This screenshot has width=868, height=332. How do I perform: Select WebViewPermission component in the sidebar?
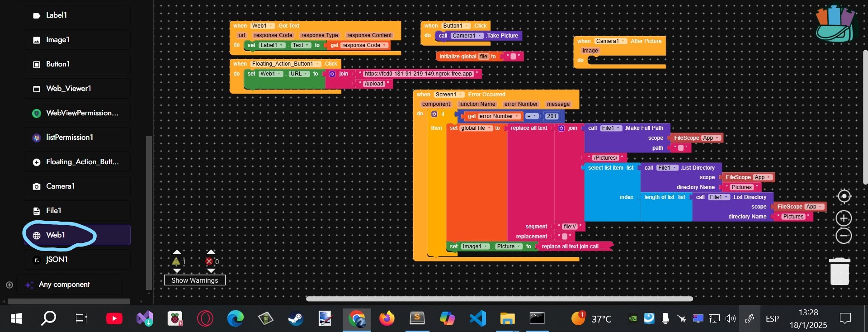click(77, 113)
